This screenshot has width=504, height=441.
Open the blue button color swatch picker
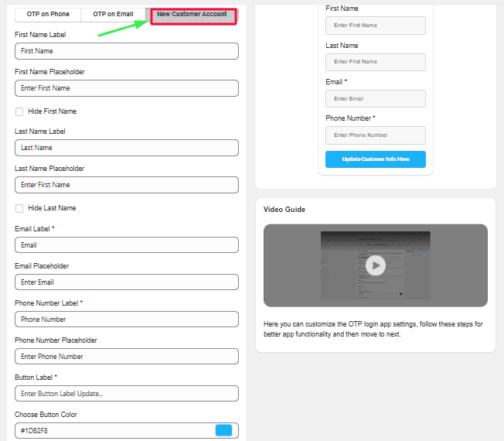click(223, 430)
